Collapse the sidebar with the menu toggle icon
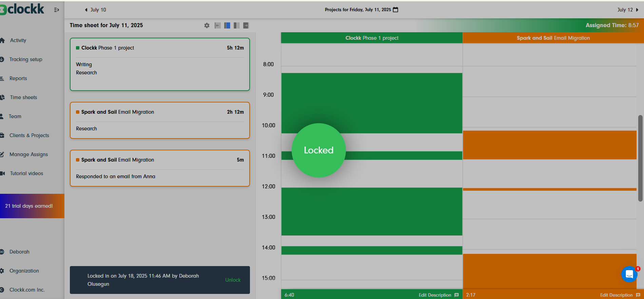 click(57, 10)
